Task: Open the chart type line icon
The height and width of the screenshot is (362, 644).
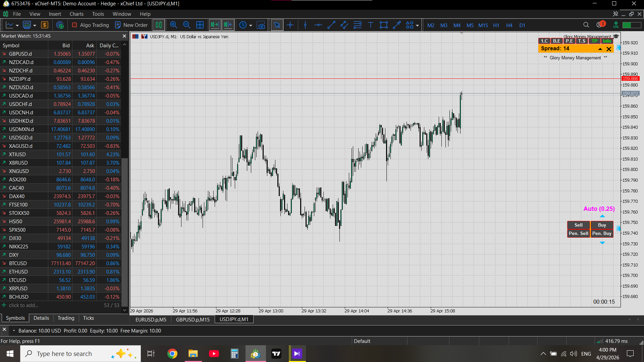Action: click(x=10, y=25)
